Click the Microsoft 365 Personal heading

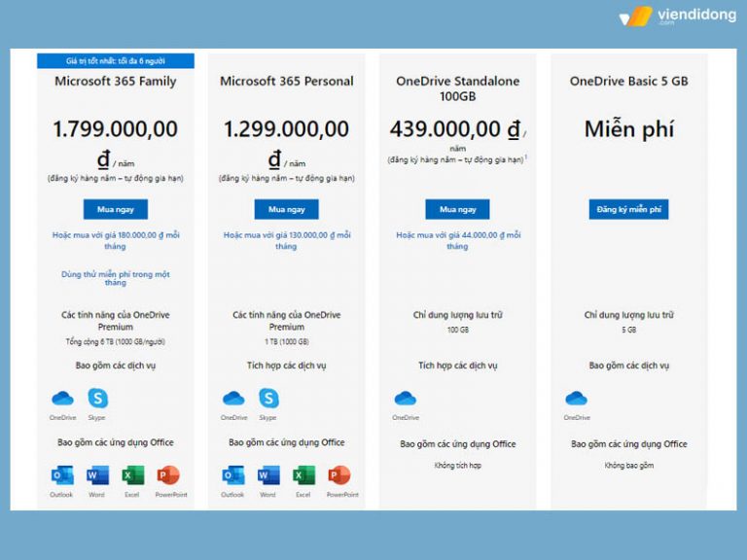tap(287, 81)
